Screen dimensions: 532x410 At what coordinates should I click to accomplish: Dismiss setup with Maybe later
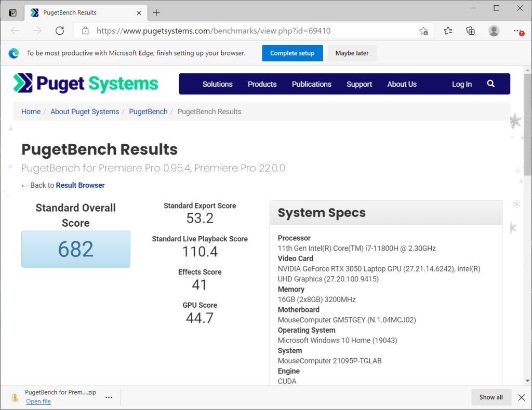tap(352, 53)
